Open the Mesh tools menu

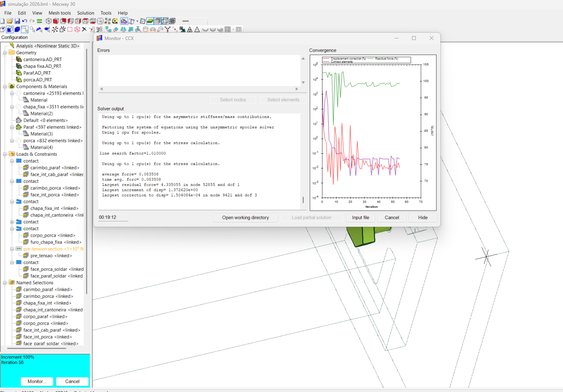coord(60,13)
